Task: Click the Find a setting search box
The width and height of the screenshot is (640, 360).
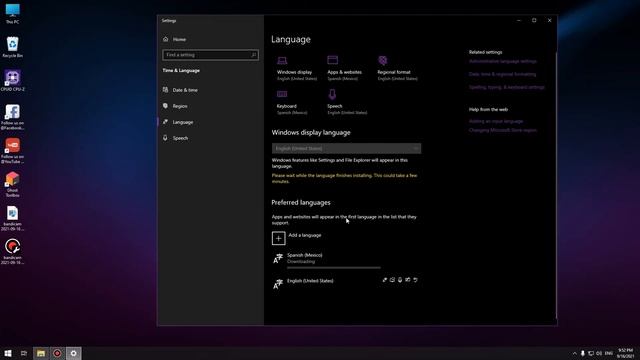Action: (x=210, y=55)
